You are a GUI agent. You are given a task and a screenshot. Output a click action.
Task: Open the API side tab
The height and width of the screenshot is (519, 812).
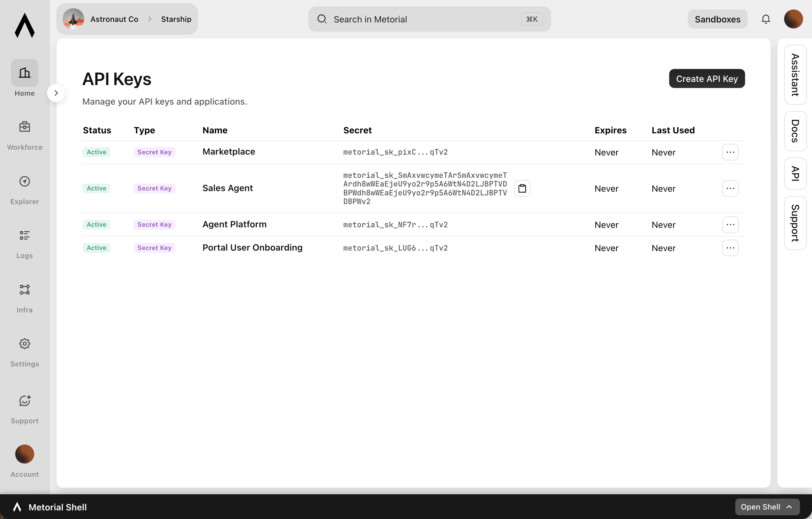pos(795,174)
